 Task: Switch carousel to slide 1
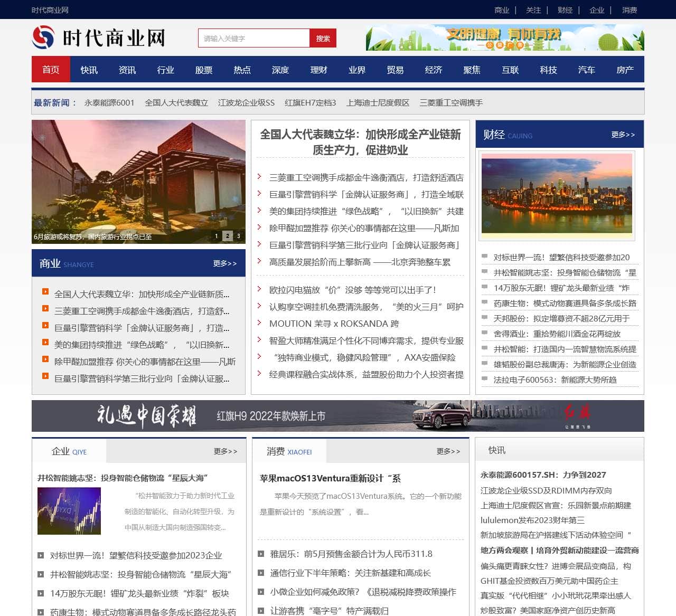tap(216, 236)
